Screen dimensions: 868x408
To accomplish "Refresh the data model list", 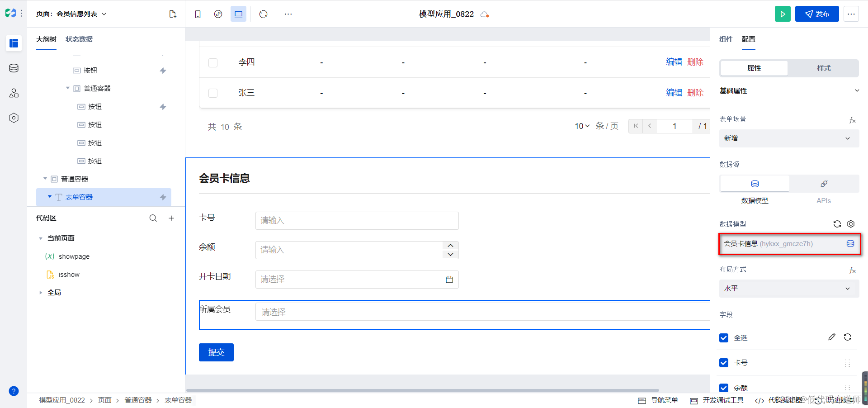I will [x=837, y=224].
